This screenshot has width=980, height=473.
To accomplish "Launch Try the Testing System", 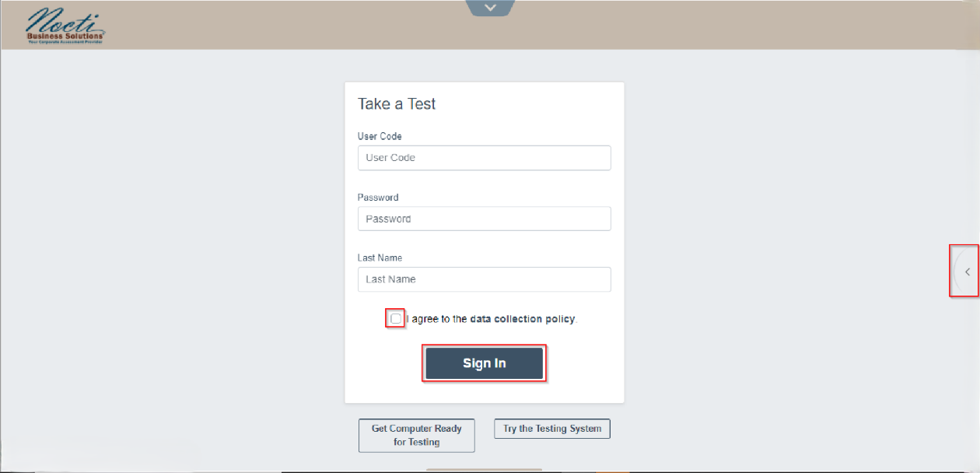I will [x=552, y=429].
